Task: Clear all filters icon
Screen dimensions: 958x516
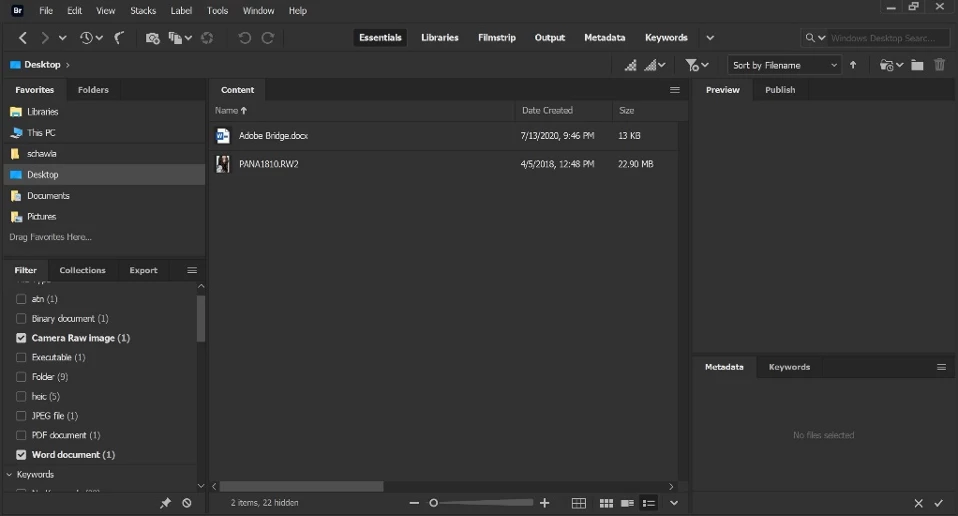Action: point(187,503)
